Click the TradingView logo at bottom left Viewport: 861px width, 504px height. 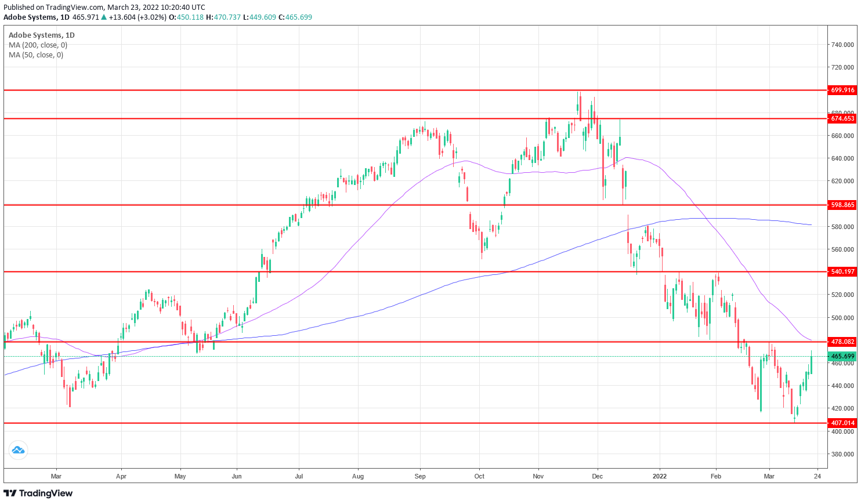pyautogui.click(x=38, y=494)
